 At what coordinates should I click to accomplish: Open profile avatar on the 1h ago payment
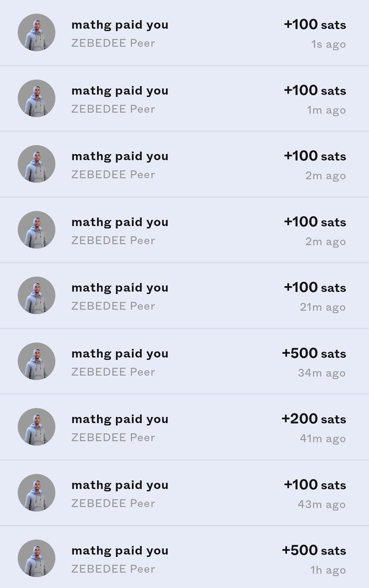(37, 558)
